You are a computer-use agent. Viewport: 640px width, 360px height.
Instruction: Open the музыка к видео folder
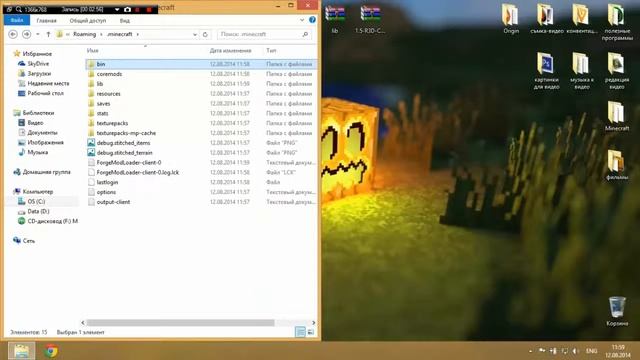tap(582, 71)
